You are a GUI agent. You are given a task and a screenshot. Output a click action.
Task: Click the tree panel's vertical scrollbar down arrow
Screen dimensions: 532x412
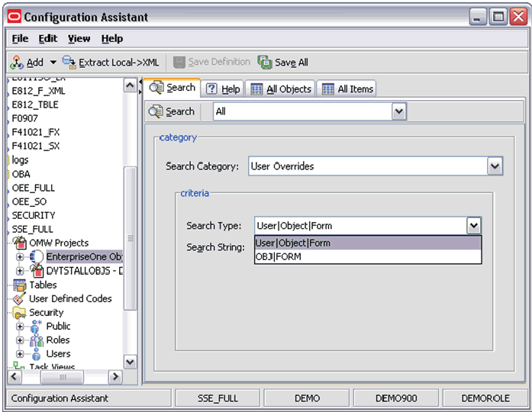point(130,362)
